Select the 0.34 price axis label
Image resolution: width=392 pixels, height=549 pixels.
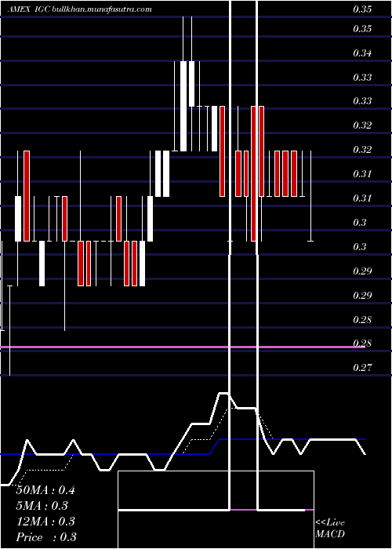pos(362,53)
